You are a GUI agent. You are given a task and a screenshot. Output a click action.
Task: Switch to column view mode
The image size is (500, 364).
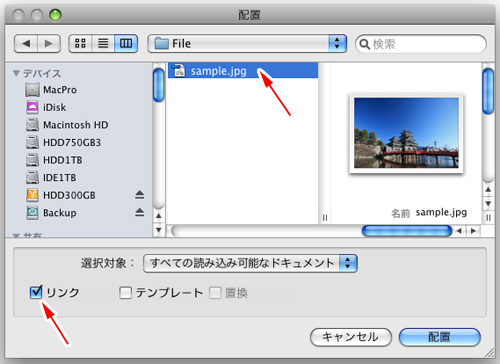(x=126, y=43)
